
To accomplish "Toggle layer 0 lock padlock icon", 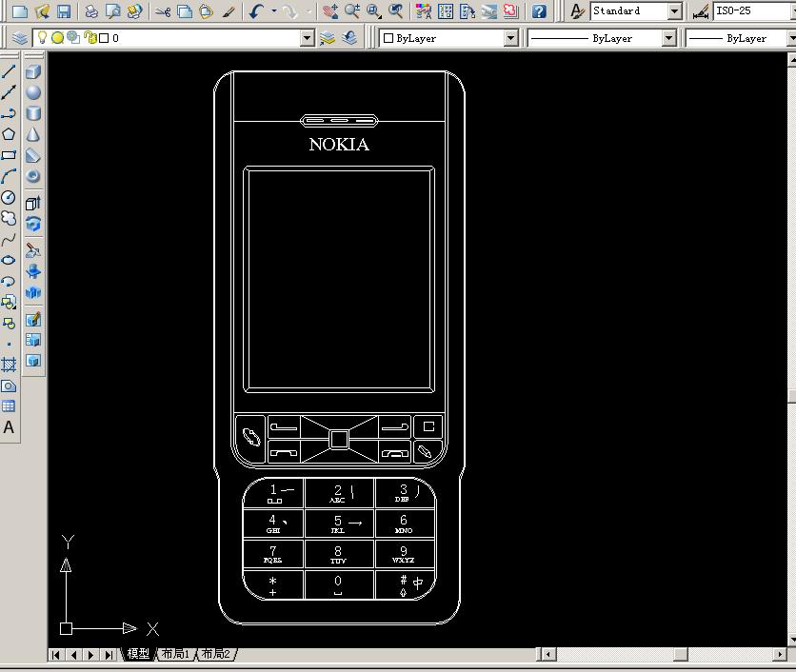I will pos(90,37).
